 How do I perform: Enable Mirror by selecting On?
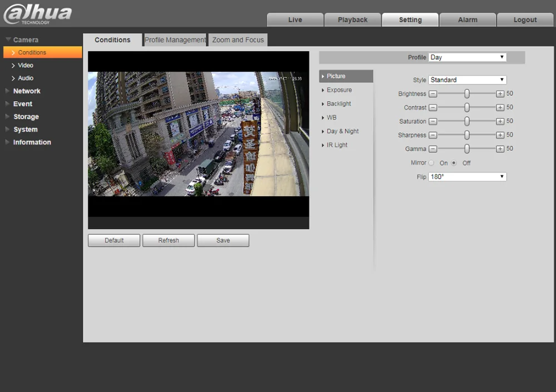pyautogui.click(x=432, y=163)
